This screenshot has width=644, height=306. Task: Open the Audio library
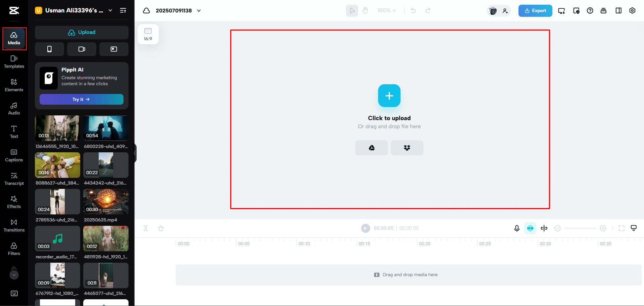point(14,109)
